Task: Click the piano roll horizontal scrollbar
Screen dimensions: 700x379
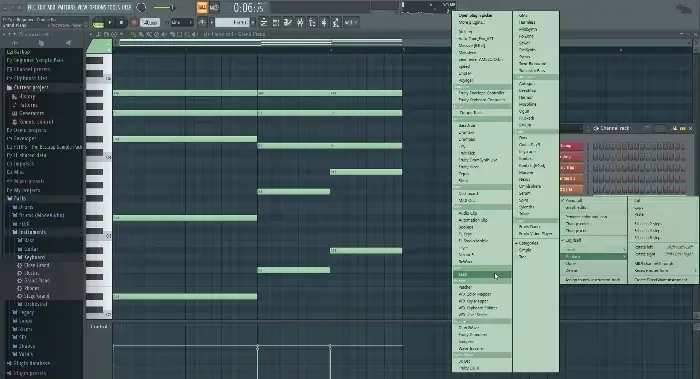Action: coord(261,43)
